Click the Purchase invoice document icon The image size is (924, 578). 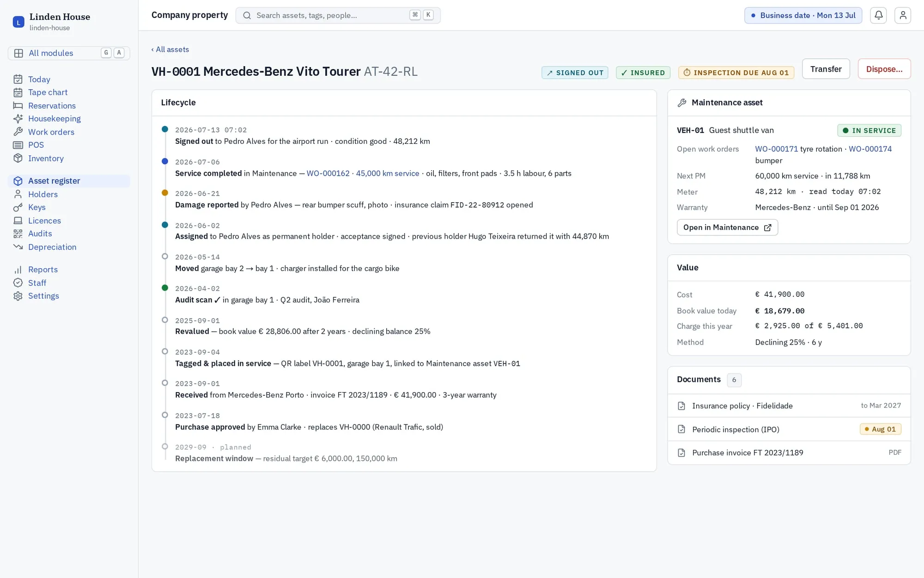(681, 453)
